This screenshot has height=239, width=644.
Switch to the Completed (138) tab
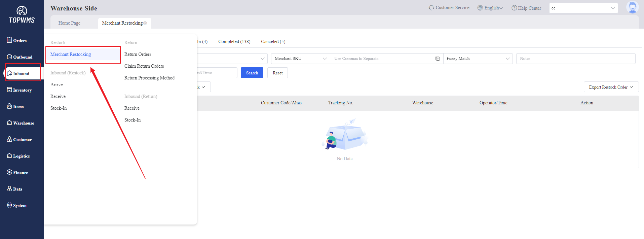point(234,41)
